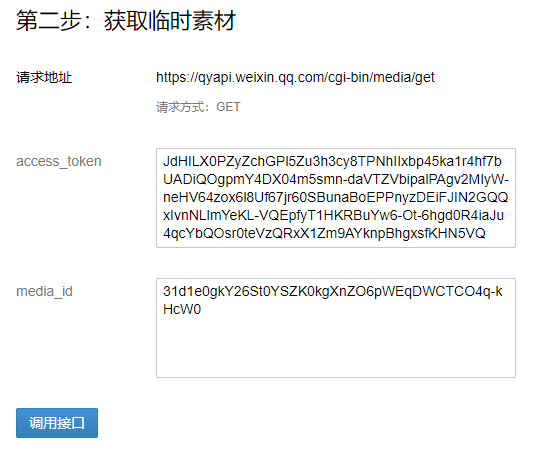Viewport: 541px width, 455px height.
Task: Focus the access_token text box
Action: click(x=336, y=198)
